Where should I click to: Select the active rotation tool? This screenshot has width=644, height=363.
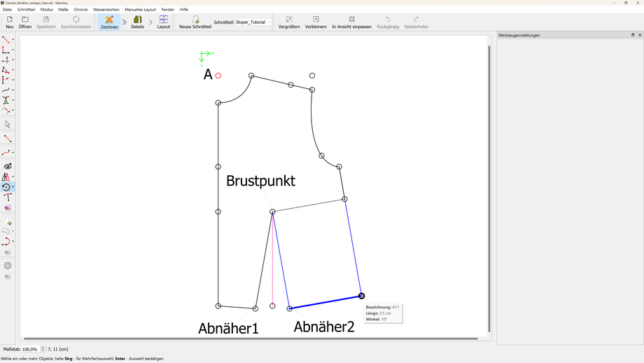click(x=6, y=187)
